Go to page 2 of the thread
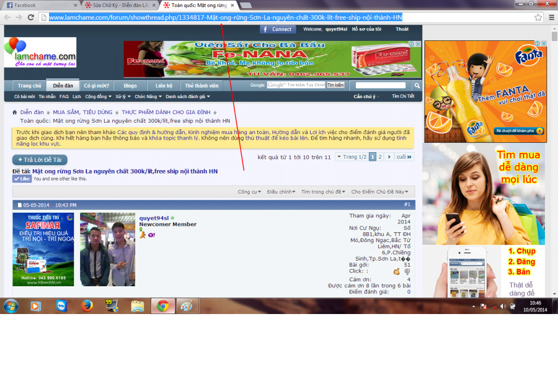The image size is (558, 392). pos(380,157)
